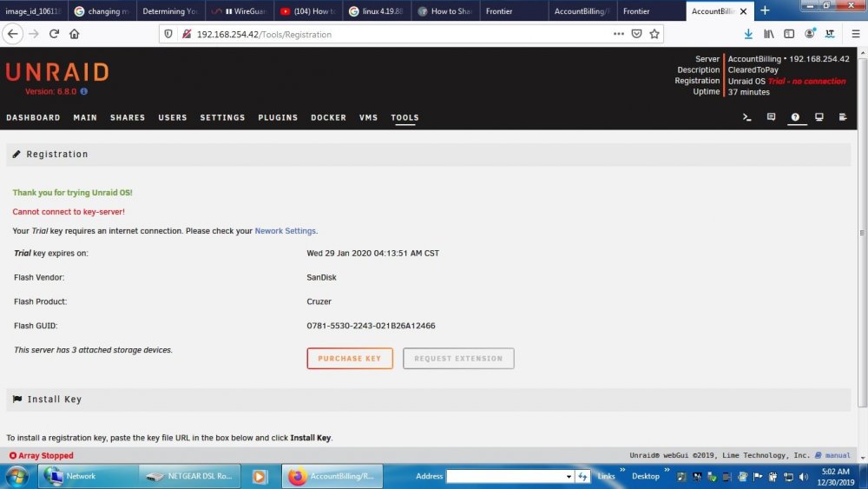Image resolution: width=868 pixels, height=489 pixels.
Task: Expand the Links toolbar chevron
Action: coord(622,471)
